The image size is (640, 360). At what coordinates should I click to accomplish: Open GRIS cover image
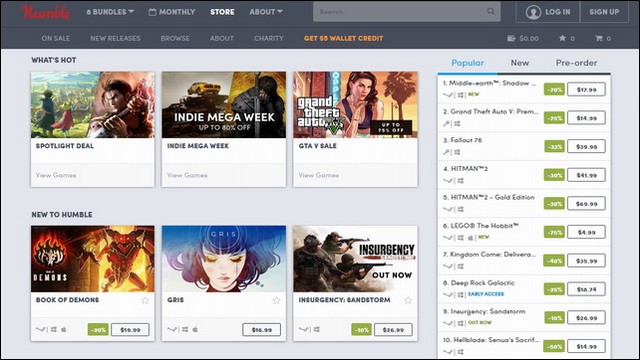[224, 259]
